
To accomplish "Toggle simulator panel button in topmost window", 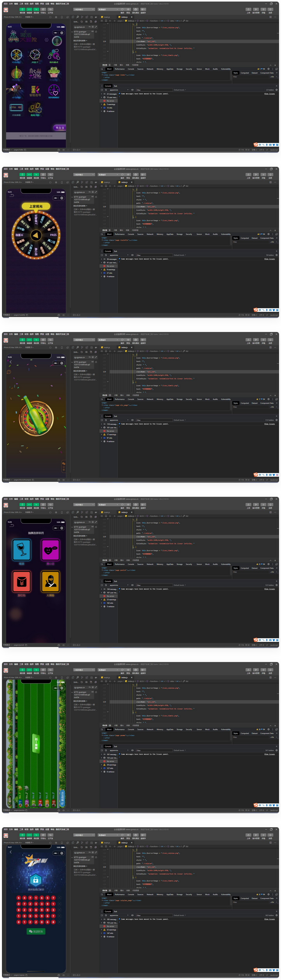I will click(23, 9).
